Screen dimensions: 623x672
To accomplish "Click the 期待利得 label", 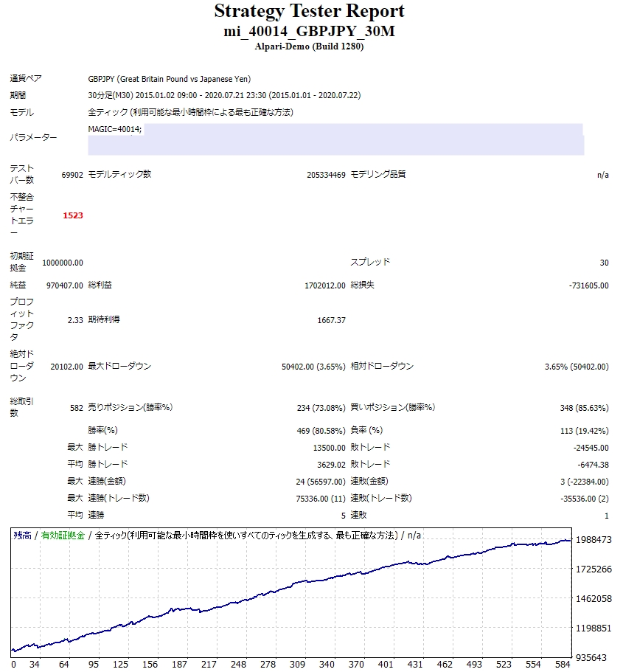I will point(104,319).
